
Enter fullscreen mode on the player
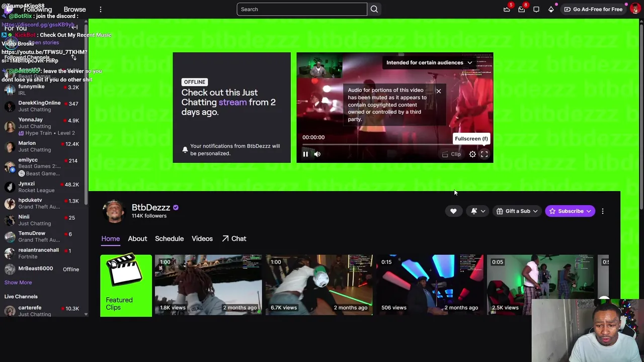[x=484, y=154]
